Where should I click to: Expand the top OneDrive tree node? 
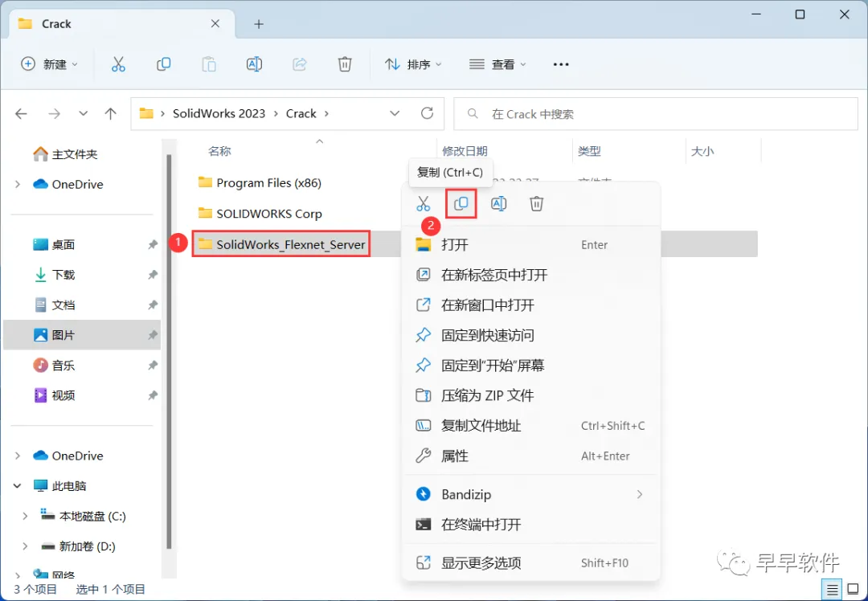pos(17,184)
